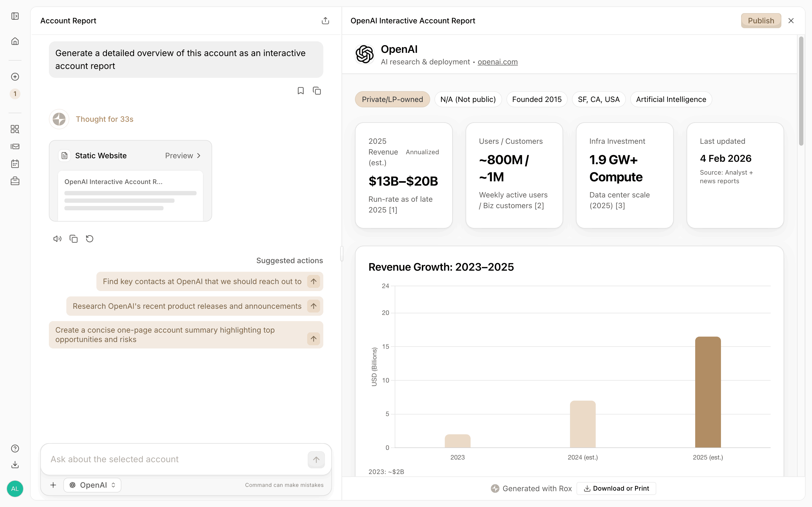The image size is (812, 507).
Task: Open the Home icon in sidebar
Action: pyautogui.click(x=15, y=41)
